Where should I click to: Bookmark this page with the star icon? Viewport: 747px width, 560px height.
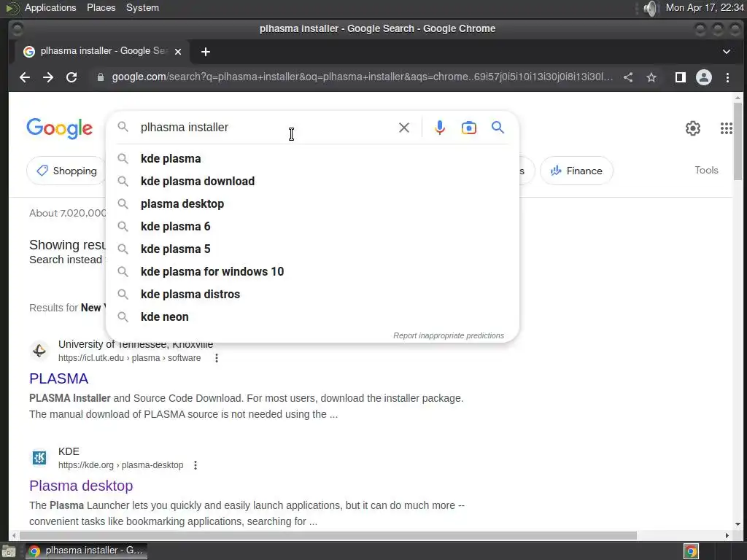[x=651, y=77]
